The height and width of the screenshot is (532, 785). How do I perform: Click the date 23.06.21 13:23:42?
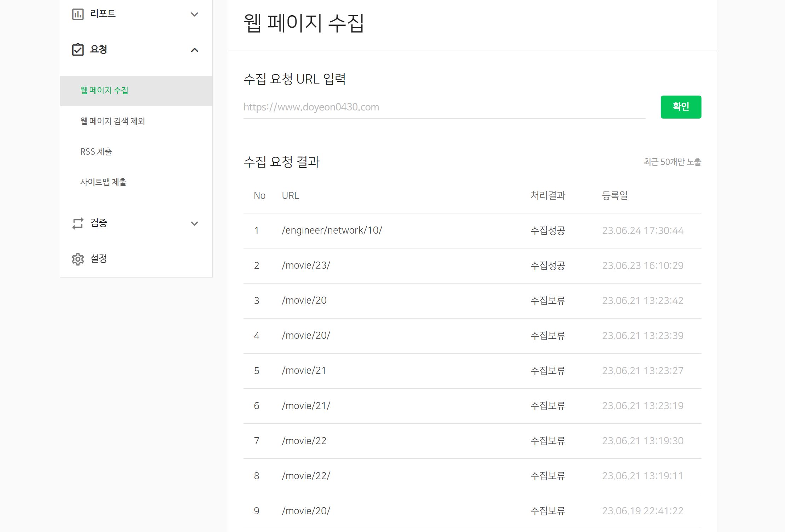tap(643, 301)
